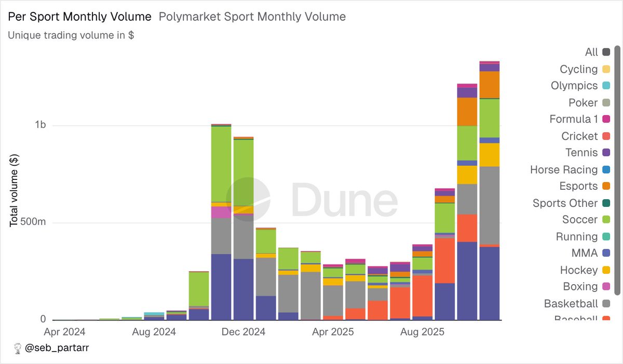Click the pink Boxing segment of the November 2024 bar
Viewport: 623px width, 364px height.
(222, 212)
